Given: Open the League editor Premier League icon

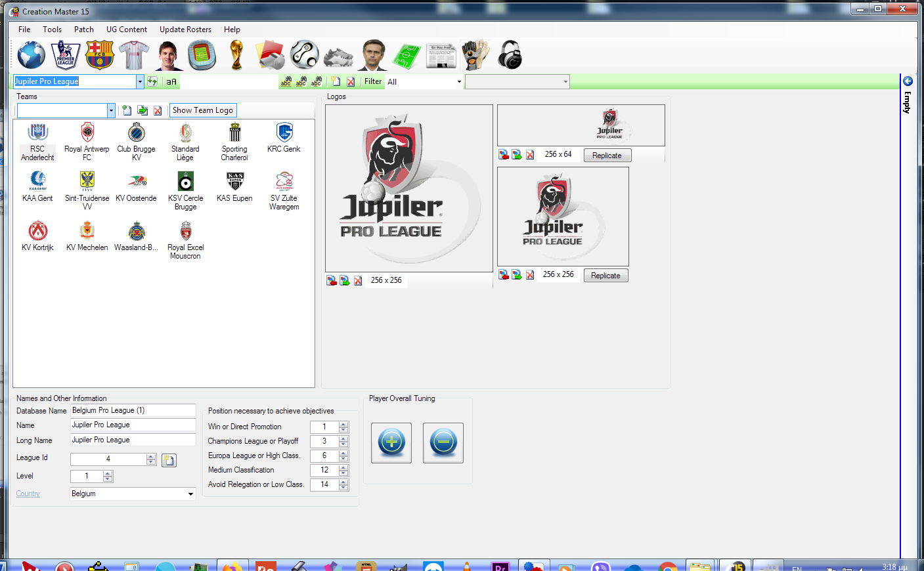Looking at the screenshot, I should tap(66, 55).
